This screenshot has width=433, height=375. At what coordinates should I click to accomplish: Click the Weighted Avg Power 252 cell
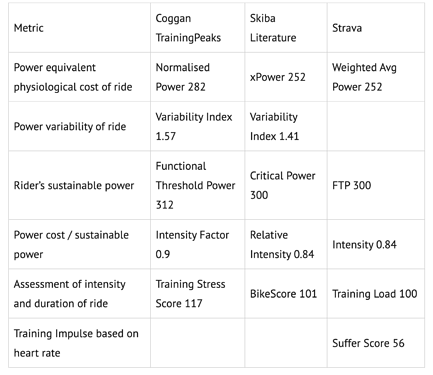[376, 77]
